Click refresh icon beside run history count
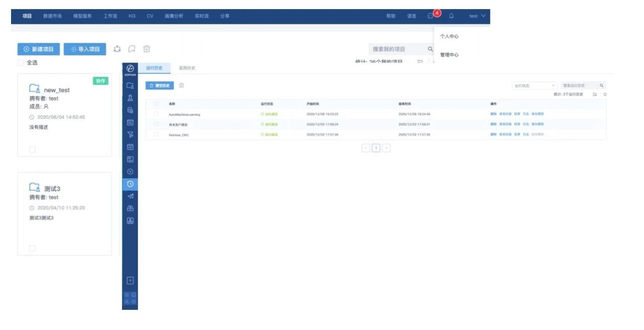Viewport: 644px width, 330px height. (x=605, y=94)
